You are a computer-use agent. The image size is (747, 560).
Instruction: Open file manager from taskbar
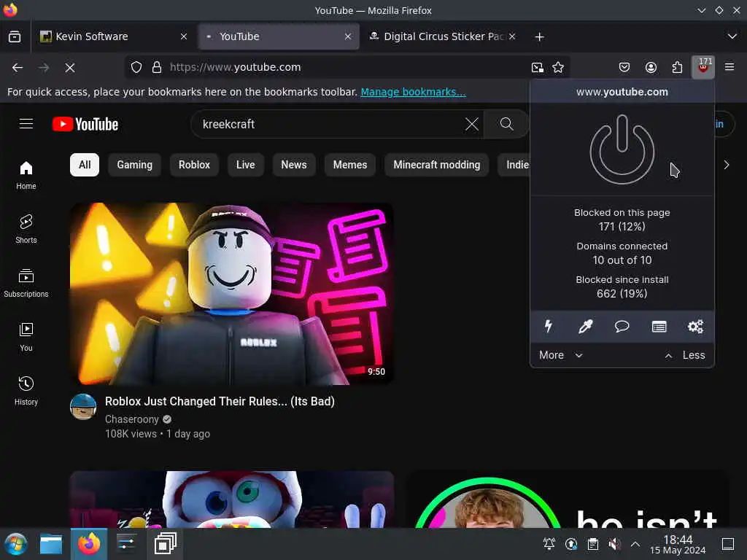tap(51, 544)
